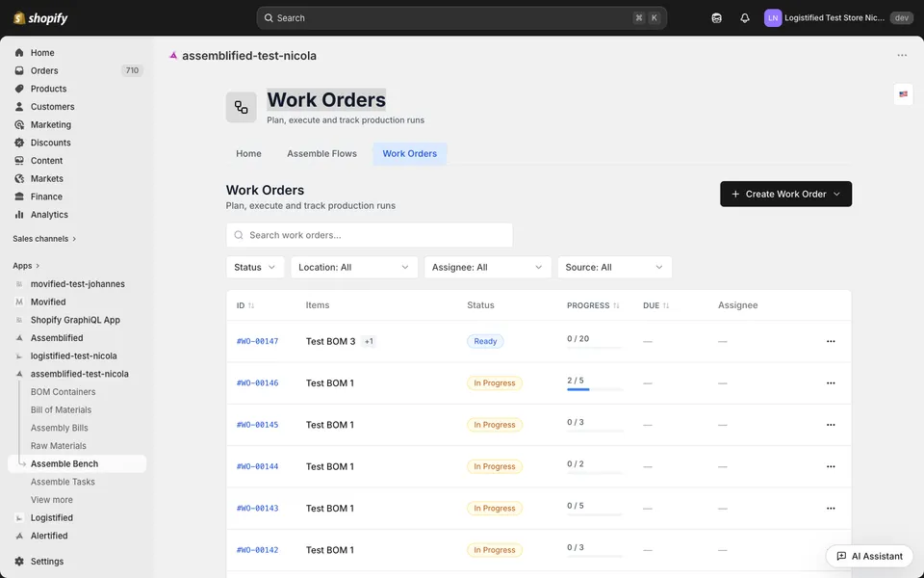Open the LN store account avatar
This screenshot has width=924, height=578.
(773, 18)
